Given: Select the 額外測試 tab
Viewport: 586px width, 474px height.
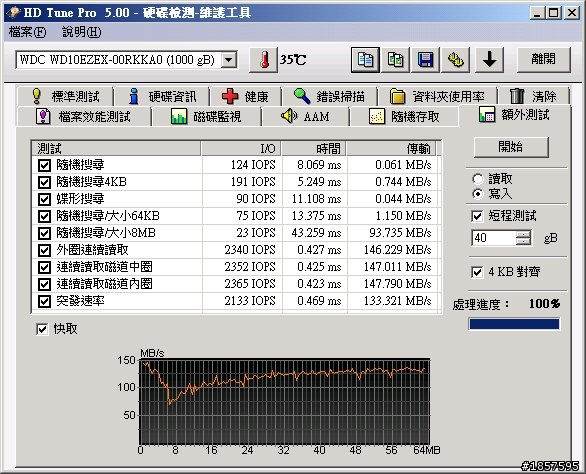Looking at the screenshot, I should coord(515,115).
